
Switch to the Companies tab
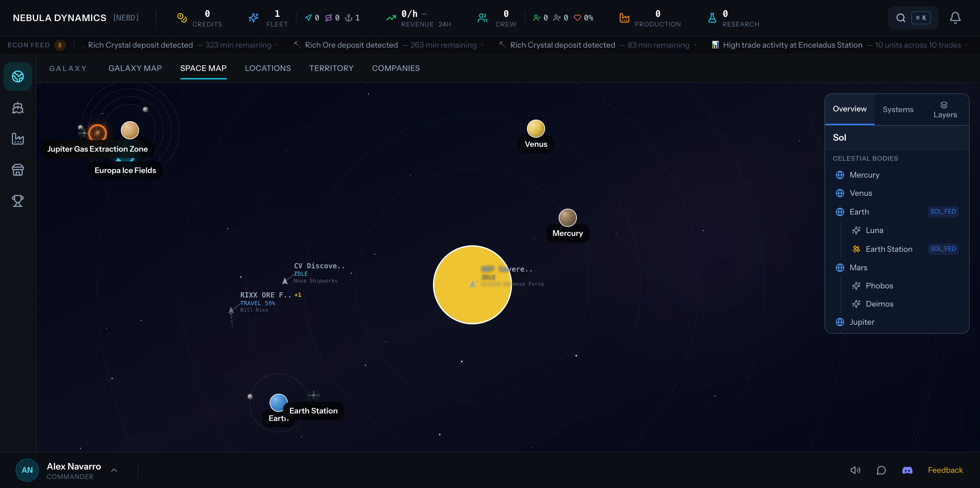click(396, 68)
